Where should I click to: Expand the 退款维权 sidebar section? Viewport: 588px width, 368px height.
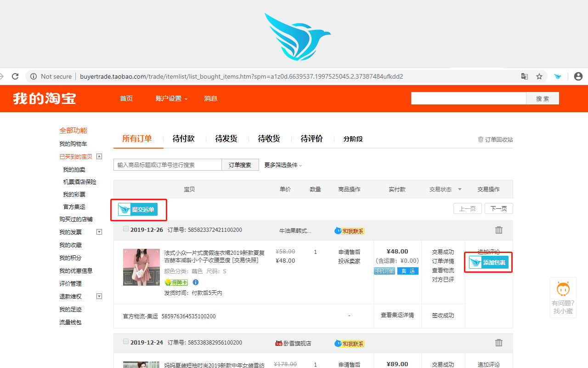coord(99,296)
